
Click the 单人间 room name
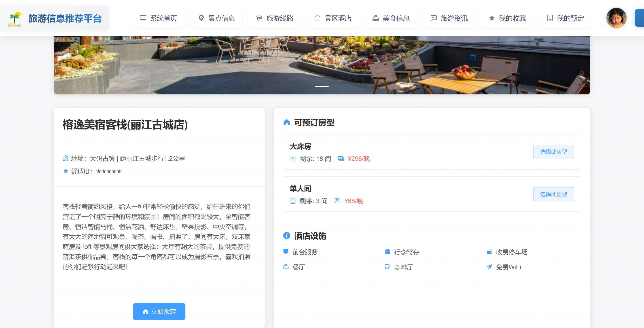300,189
